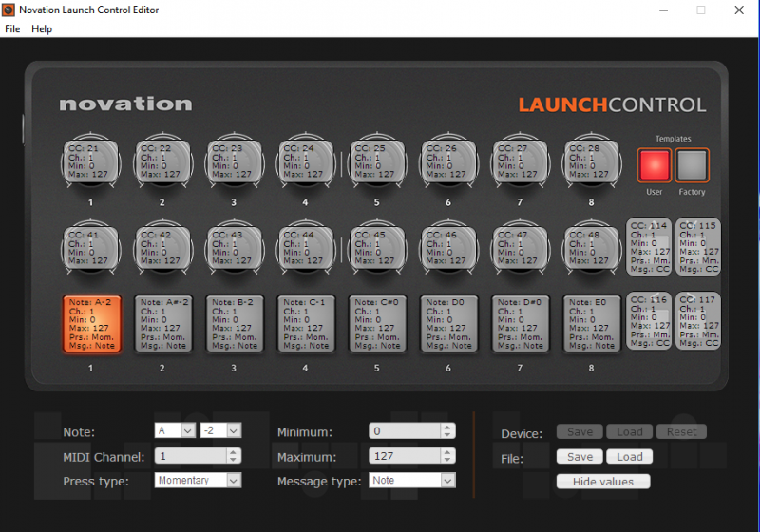
Task: Click the Minimum value stepper arrows
Action: (x=447, y=430)
